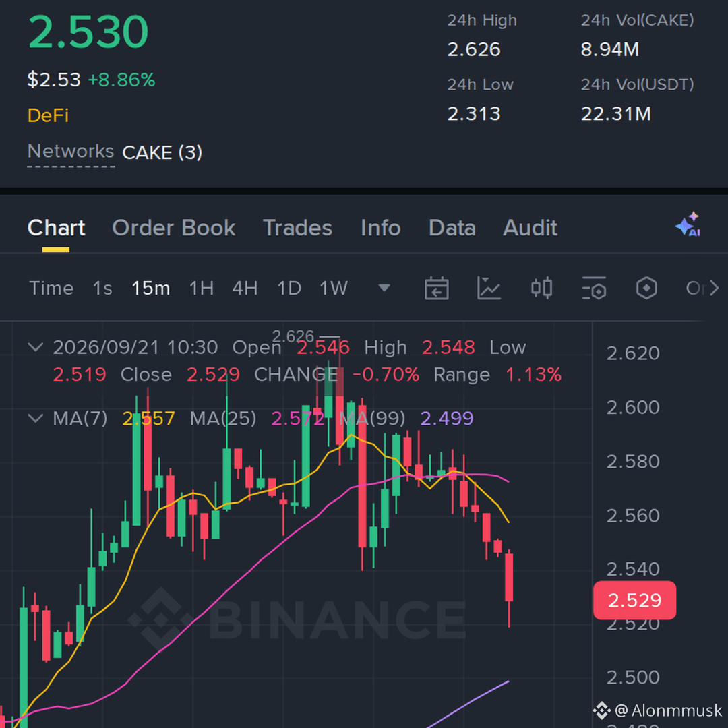Open the chart display settings icon

(x=594, y=289)
